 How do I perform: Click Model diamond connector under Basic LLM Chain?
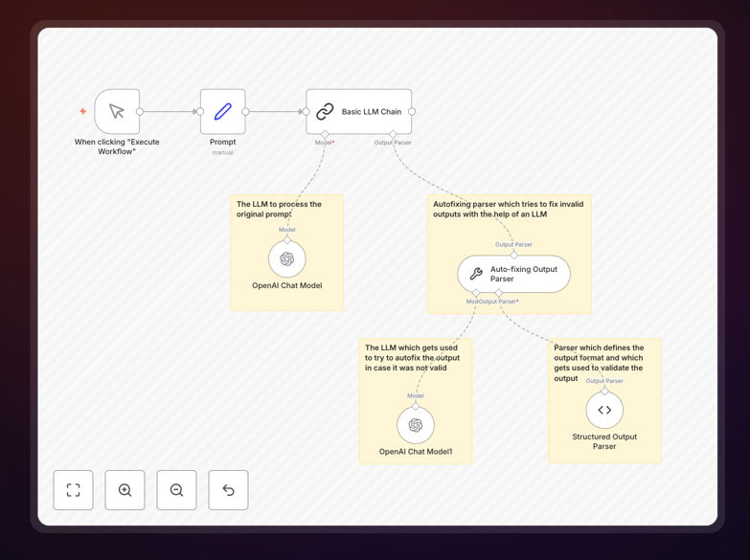click(325, 134)
